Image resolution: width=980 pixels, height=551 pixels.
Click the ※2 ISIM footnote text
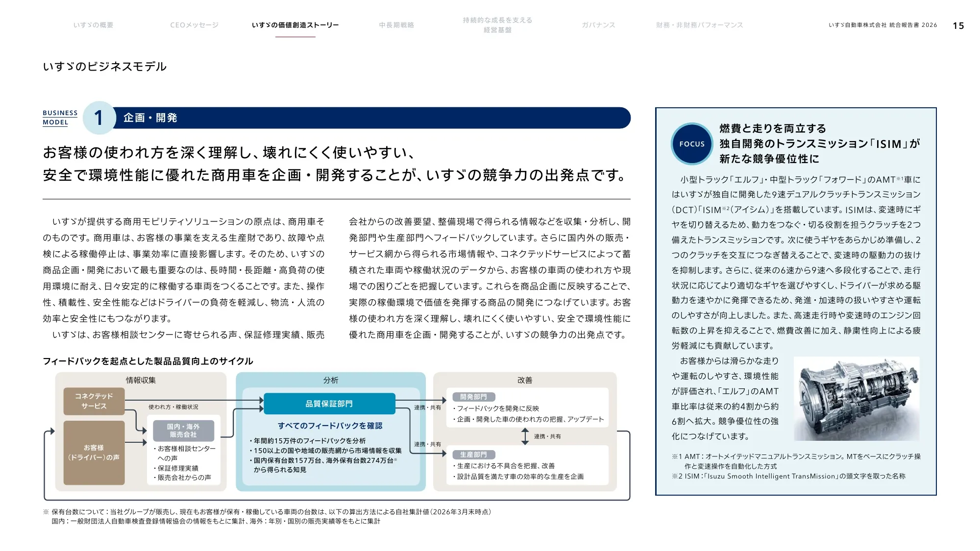(x=788, y=476)
